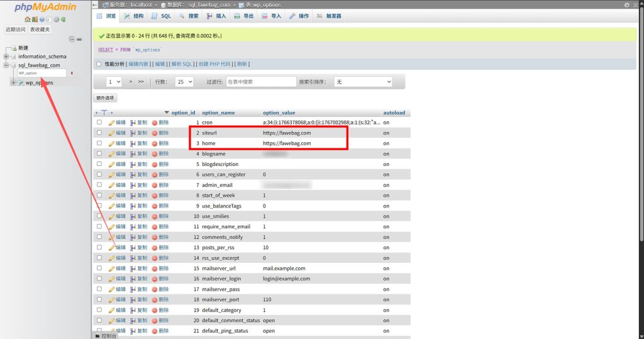The height and width of the screenshot is (339, 644).
Task: Open page settings gear icon at top right
Action: click(626, 4)
